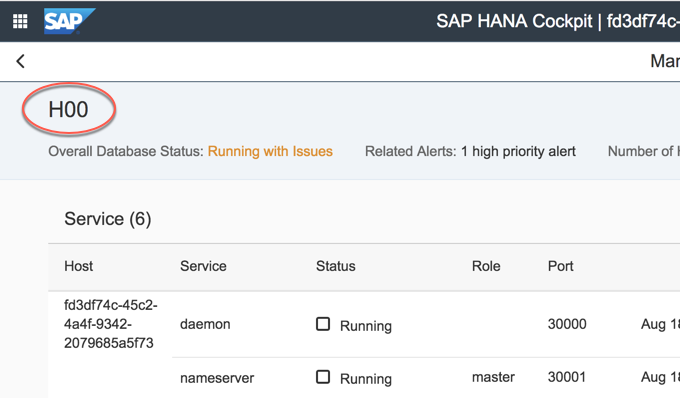Click the Running status of daemon
This screenshot has height=398, width=680.
[366, 326]
